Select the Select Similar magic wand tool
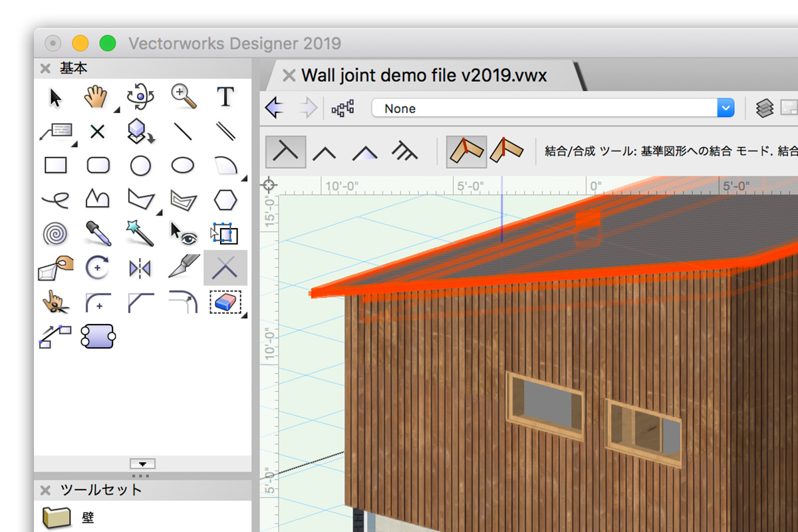Image resolution: width=798 pixels, height=532 pixels. (x=140, y=233)
